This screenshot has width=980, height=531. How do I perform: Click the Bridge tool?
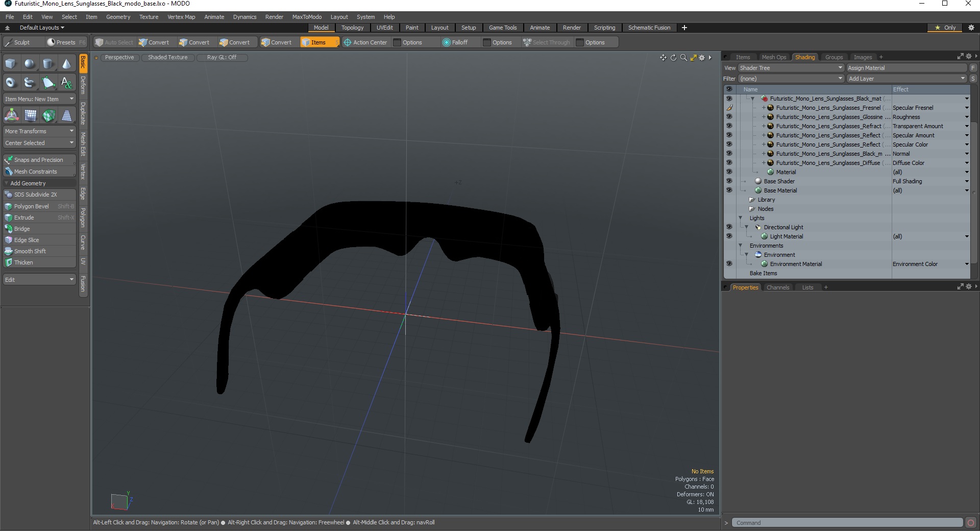39,229
